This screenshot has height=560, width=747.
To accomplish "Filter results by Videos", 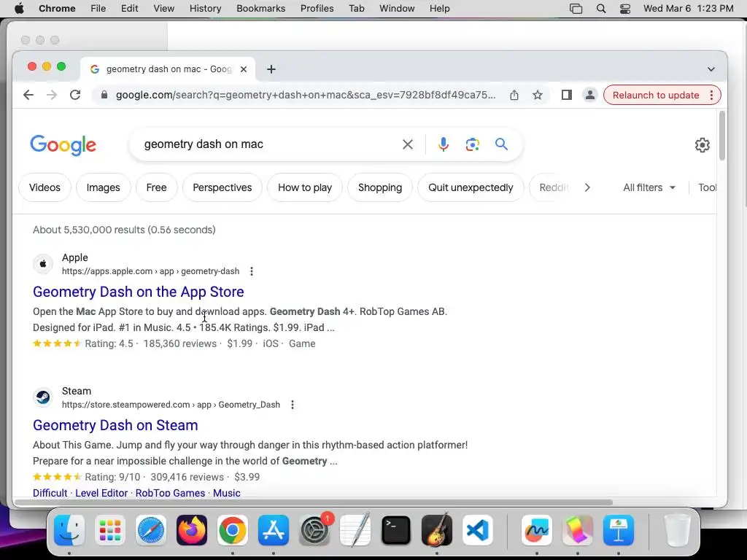I will [44, 187].
